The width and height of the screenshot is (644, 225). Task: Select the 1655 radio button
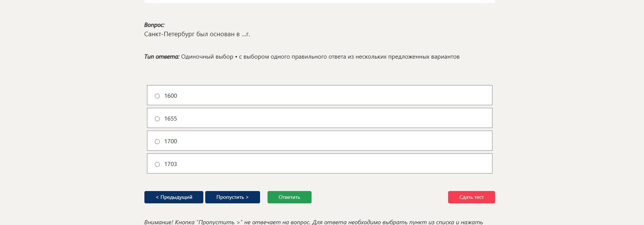(157, 119)
